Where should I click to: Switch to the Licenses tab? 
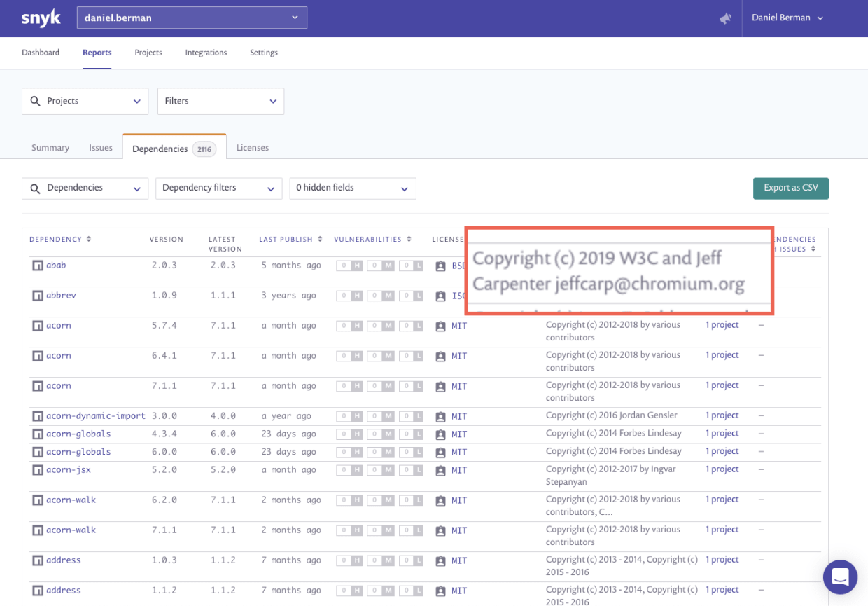(253, 148)
